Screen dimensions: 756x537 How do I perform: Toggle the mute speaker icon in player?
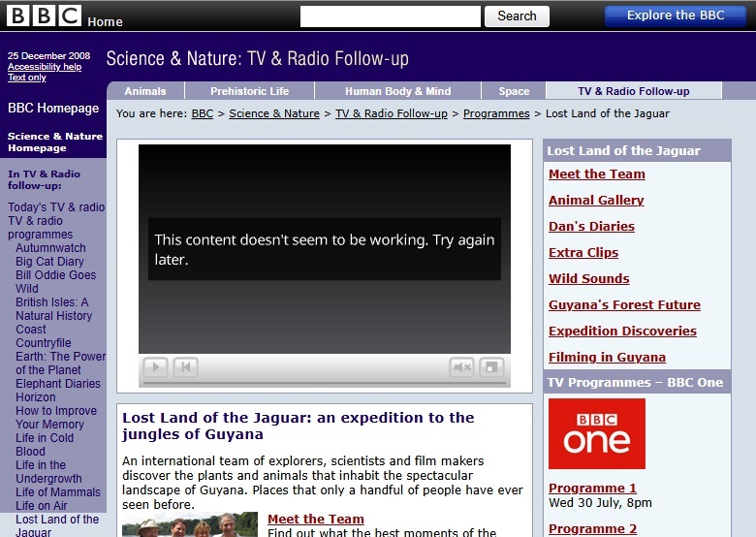pyautogui.click(x=461, y=367)
